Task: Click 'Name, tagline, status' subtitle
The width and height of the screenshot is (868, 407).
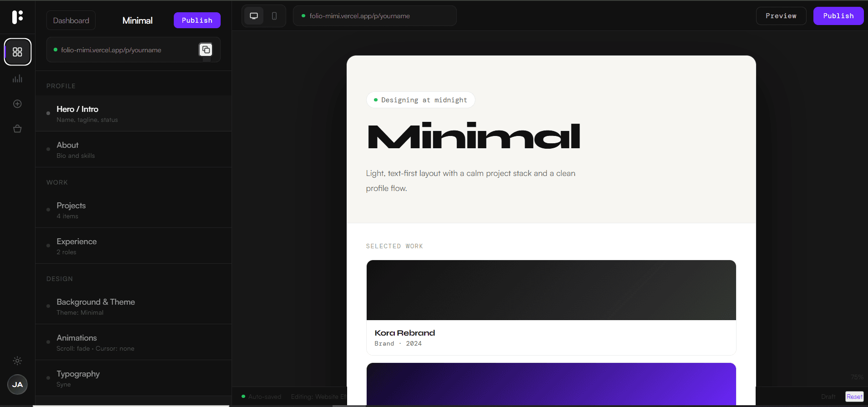Action: click(x=87, y=120)
